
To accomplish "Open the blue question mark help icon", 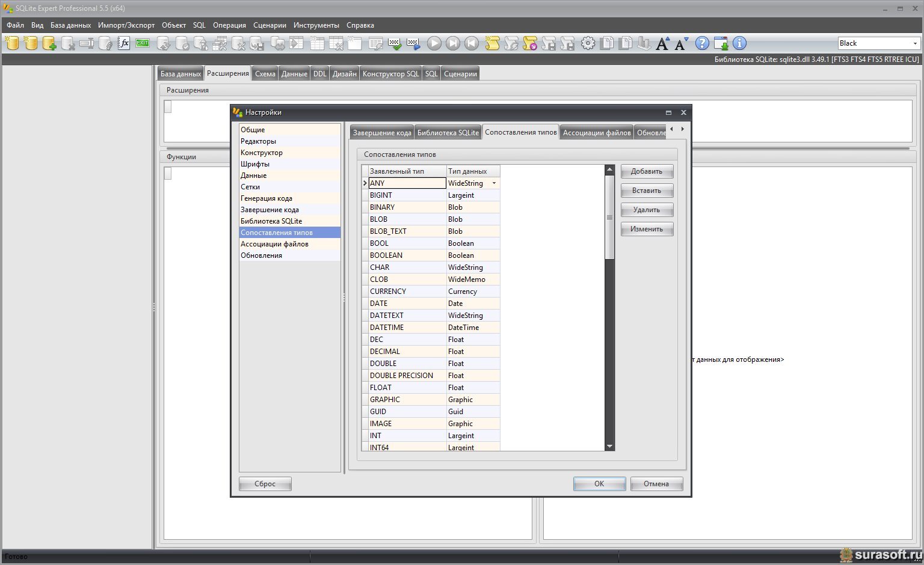I will click(702, 43).
